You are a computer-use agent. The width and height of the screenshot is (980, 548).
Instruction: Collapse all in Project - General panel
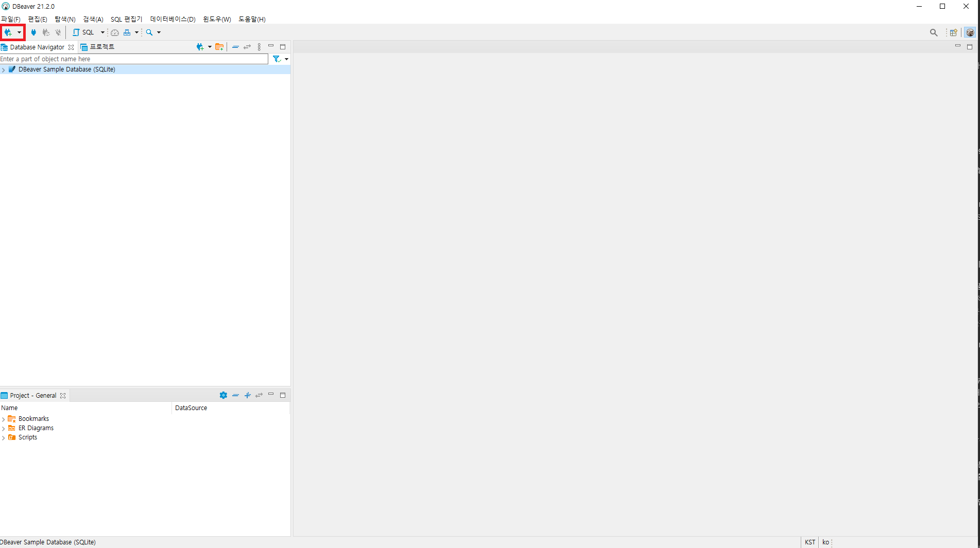235,395
